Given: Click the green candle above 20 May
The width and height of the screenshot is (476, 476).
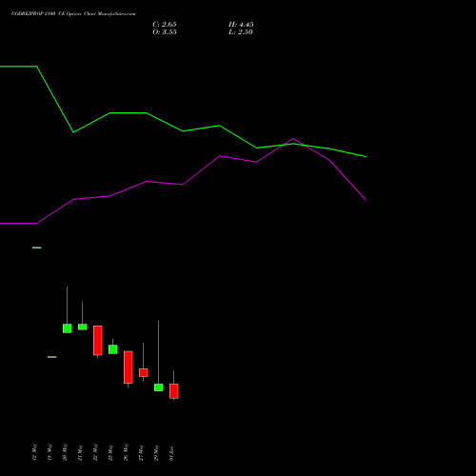Looking at the screenshot, I should pos(67,328).
